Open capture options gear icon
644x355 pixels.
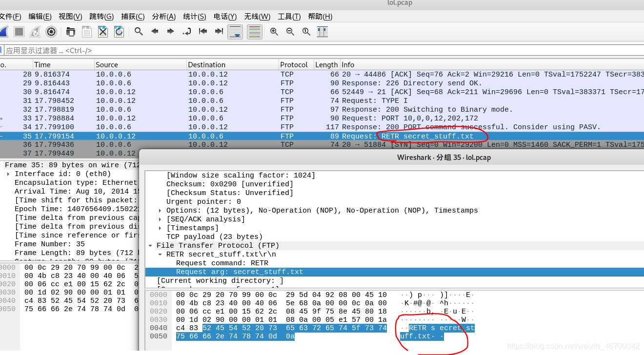[x=51, y=32]
